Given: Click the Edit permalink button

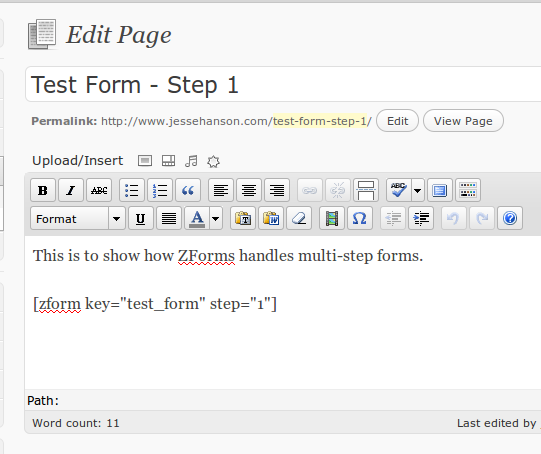Looking at the screenshot, I should click(397, 121).
